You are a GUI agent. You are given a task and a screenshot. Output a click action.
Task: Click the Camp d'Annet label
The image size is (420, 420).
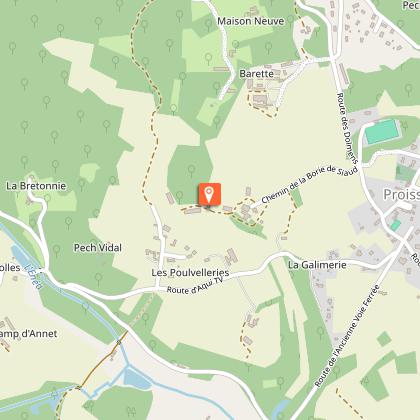tap(29, 334)
